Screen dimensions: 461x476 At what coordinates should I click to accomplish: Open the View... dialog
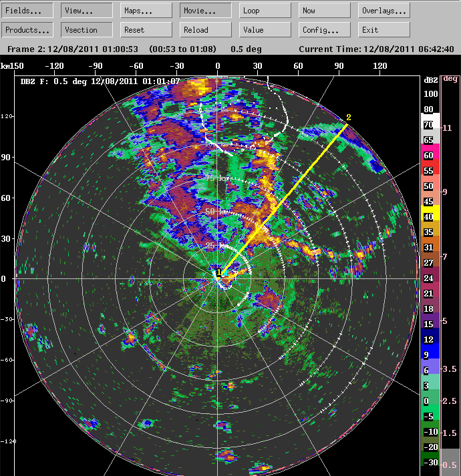(87, 11)
